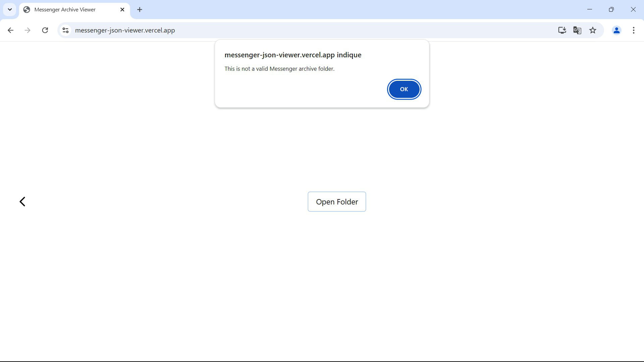The image size is (644, 362).
Task: Open the Chrome three-dot menu
Action: pyautogui.click(x=634, y=30)
